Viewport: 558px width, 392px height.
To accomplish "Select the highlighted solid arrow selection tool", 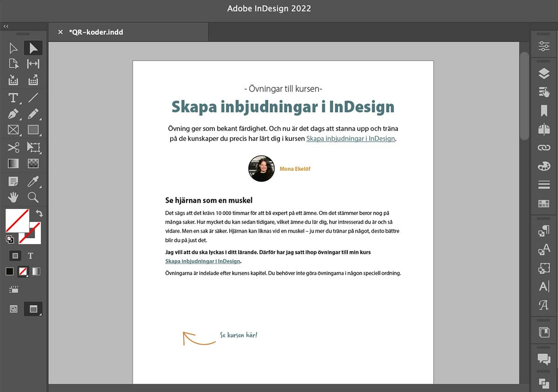I will pyautogui.click(x=33, y=48).
